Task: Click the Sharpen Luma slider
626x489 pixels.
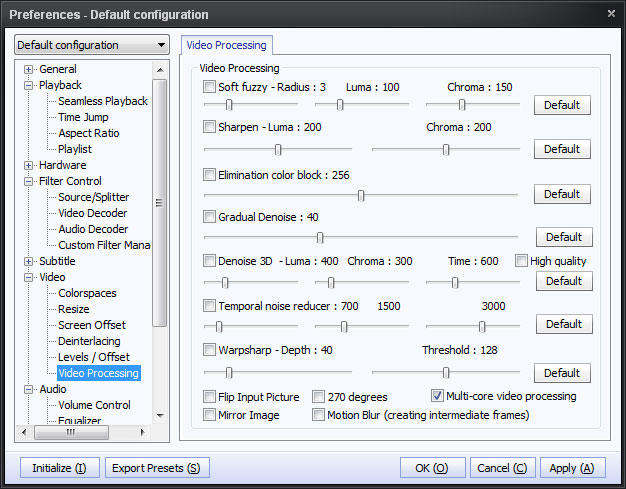Action: 278,149
